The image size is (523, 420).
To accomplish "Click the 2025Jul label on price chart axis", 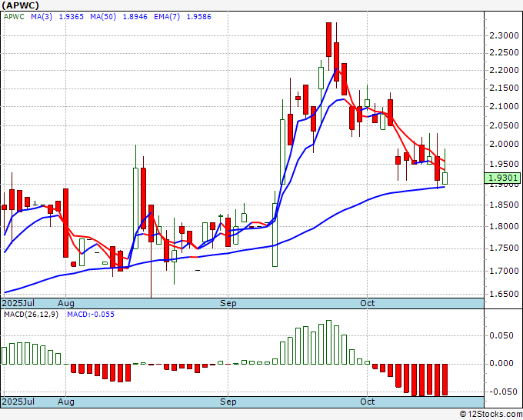I will (18, 304).
